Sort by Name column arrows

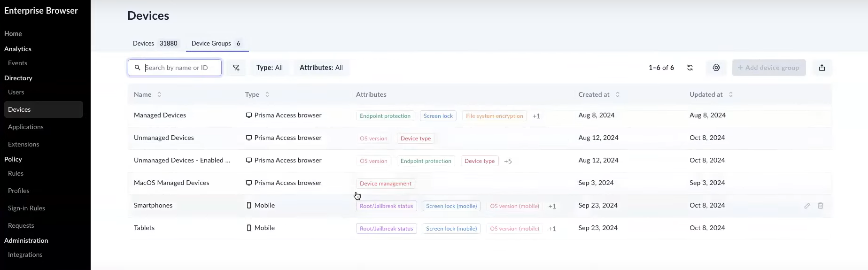tap(159, 94)
